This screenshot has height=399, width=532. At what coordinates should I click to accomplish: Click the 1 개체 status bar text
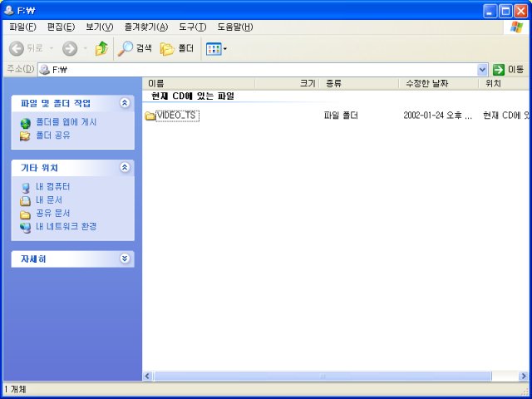tap(15, 389)
